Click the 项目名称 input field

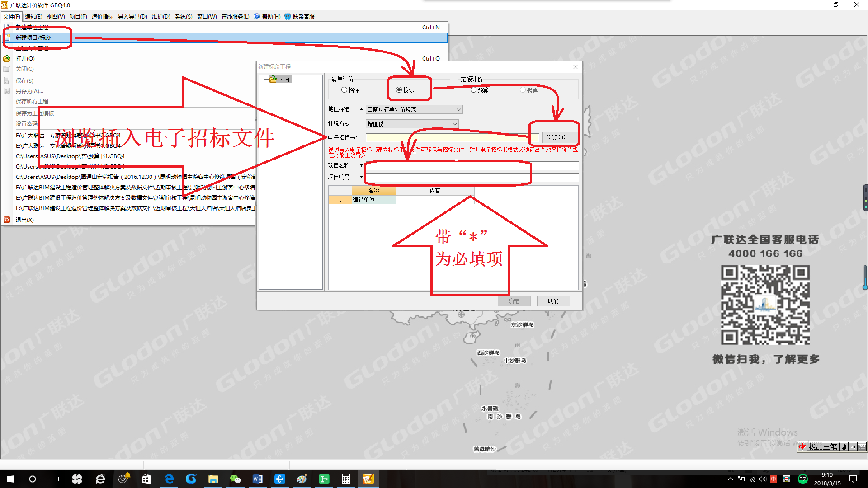click(x=472, y=166)
